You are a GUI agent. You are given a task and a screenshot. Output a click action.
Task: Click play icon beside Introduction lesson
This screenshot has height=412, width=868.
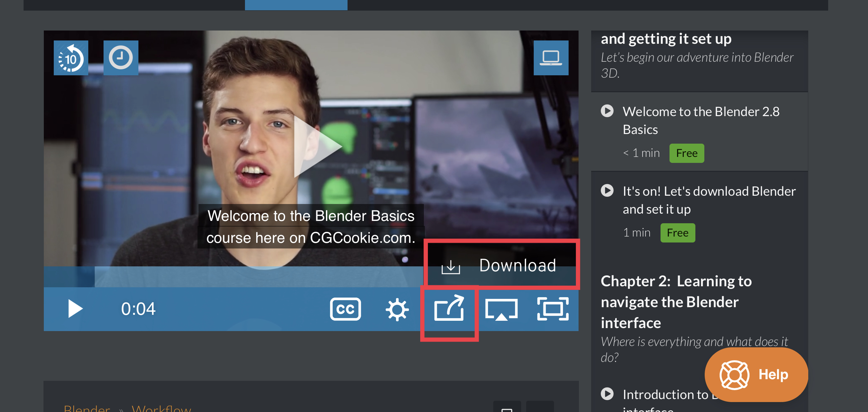[x=607, y=393]
